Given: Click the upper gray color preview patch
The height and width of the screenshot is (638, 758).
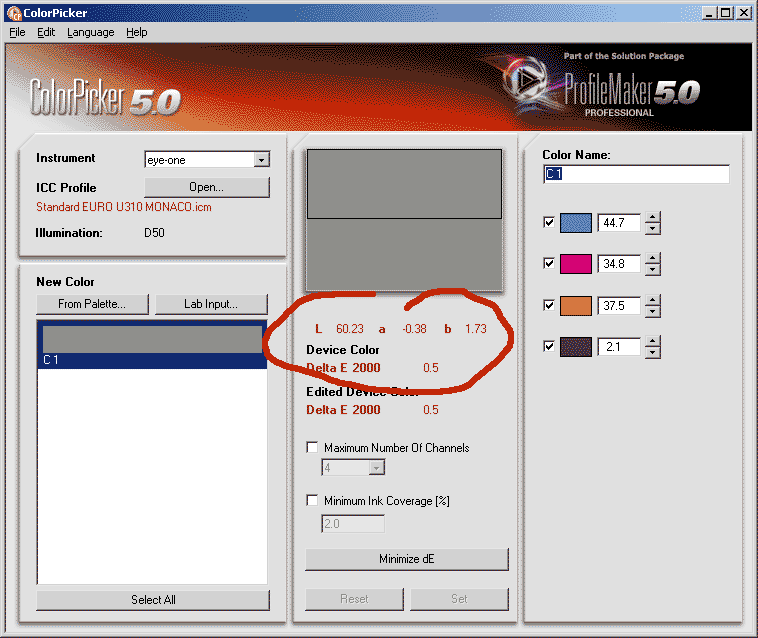Looking at the screenshot, I should 405,184.
